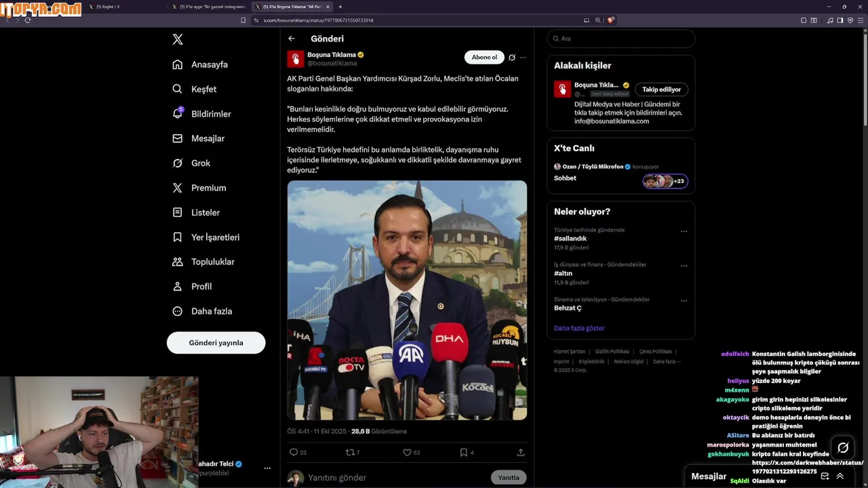Click the Abone ol button
This screenshot has width=868, height=488.
coord(484,58)
